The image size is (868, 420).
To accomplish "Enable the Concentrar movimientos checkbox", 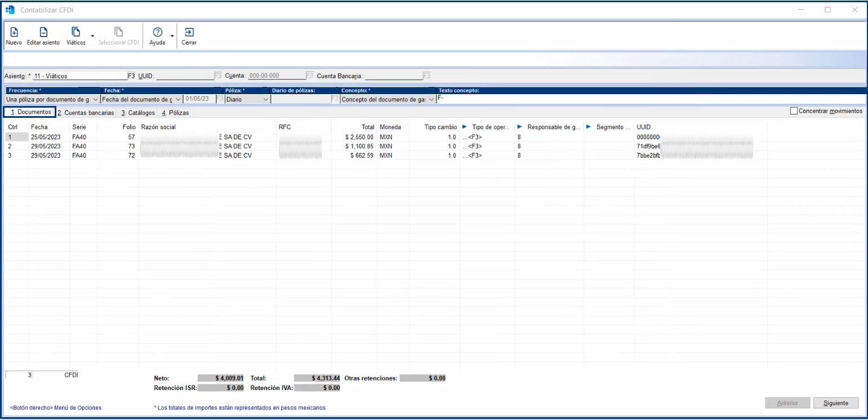I will click(794, 111).
